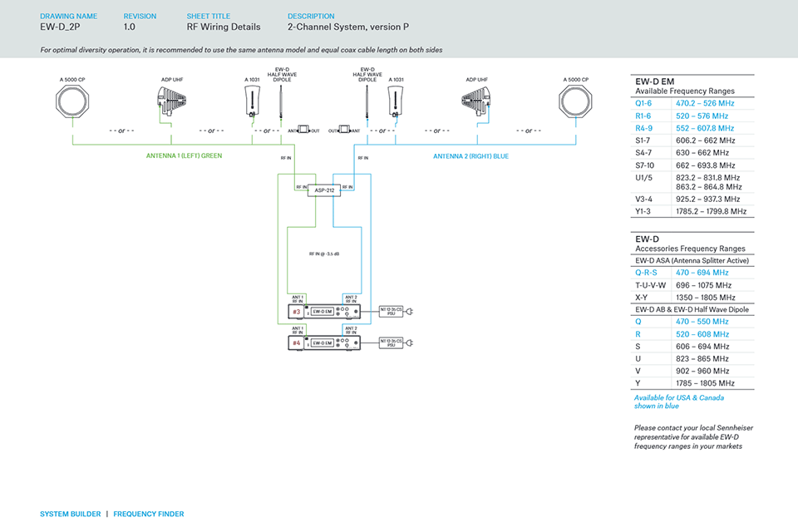Click the power plug beside receiver #3's PSU
The height and width of the screenshot is (532, 798).
pos(409,311)
